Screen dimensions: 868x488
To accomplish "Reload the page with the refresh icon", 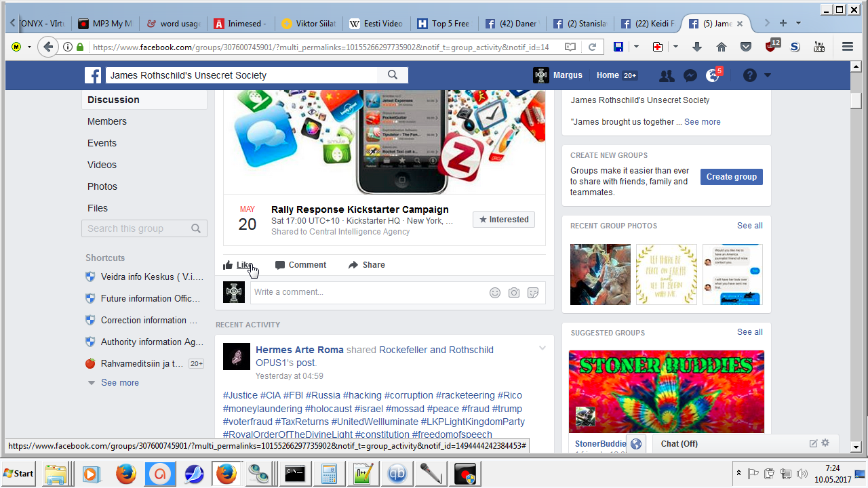I will pos(592,47).
